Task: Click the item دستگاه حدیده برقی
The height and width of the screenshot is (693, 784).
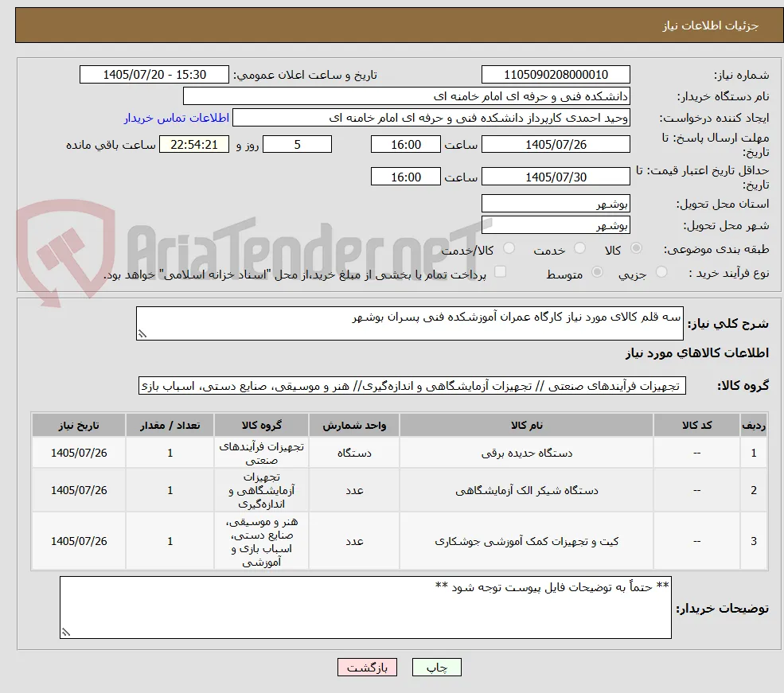Action: [x=526, y=454]
